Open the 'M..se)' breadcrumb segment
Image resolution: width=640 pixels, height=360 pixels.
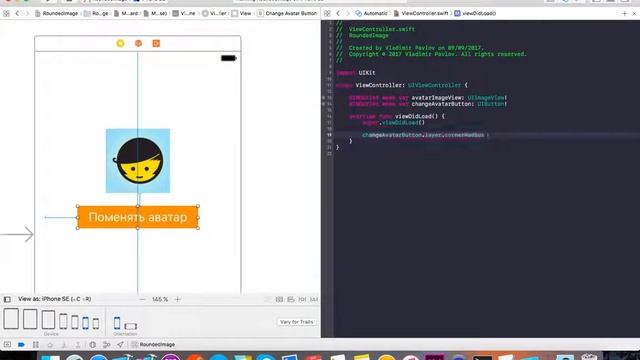pos(155,13)
